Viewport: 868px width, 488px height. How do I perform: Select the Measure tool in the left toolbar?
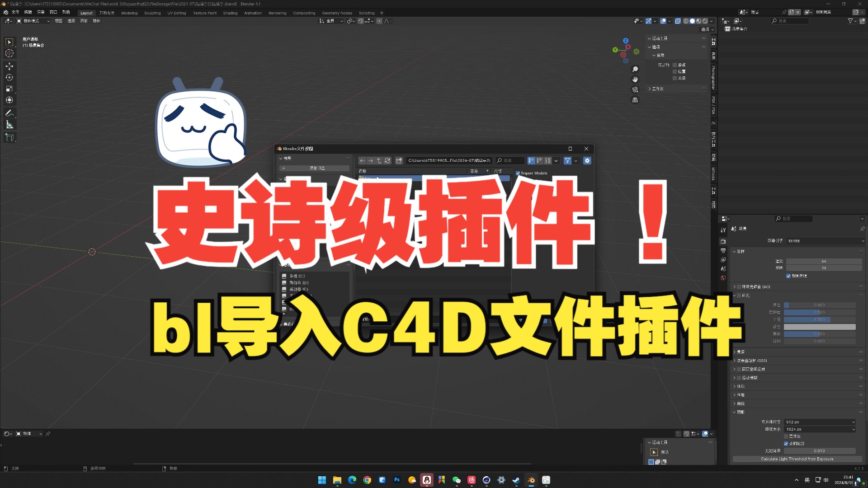pos(9,125)
